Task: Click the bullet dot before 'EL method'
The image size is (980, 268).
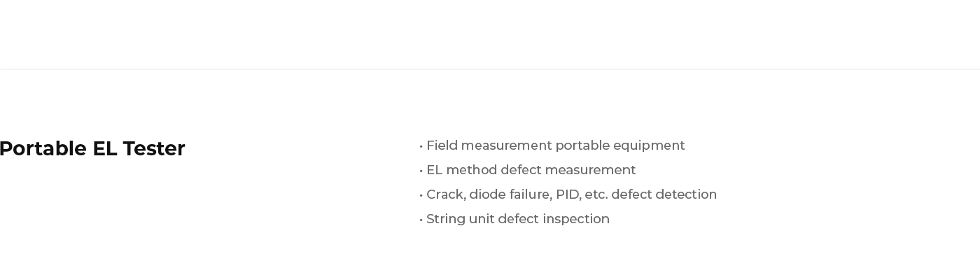Action: point(421,171)
